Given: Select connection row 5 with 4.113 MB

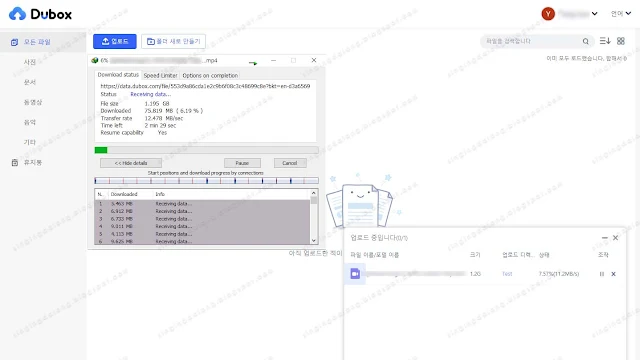Looking at the screenshot, I should point(202,234).
